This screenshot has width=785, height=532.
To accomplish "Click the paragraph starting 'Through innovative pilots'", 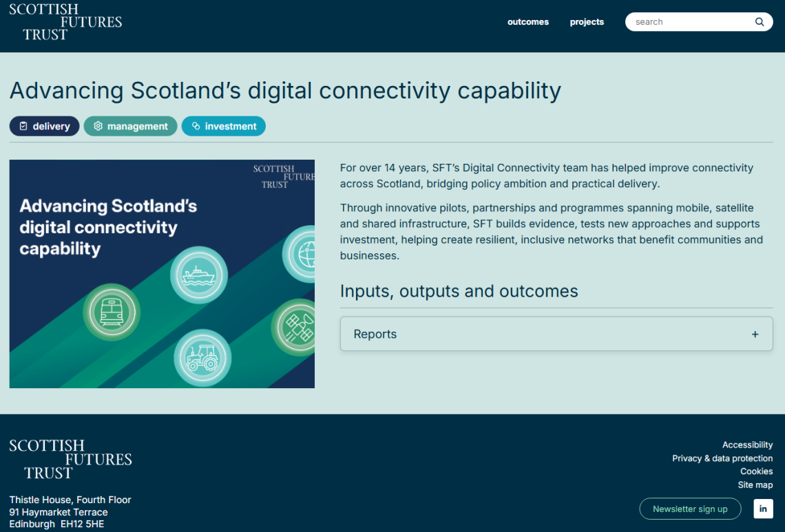I will 552,232.
